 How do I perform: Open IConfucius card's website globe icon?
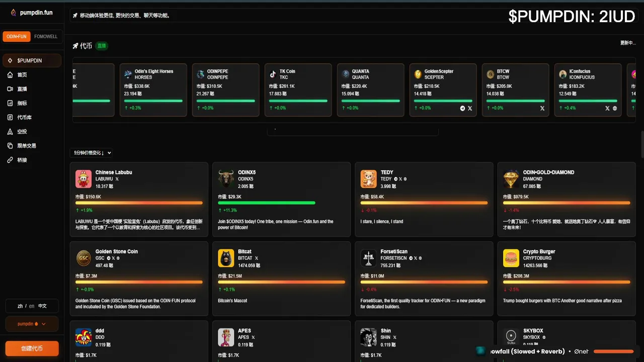615,108
